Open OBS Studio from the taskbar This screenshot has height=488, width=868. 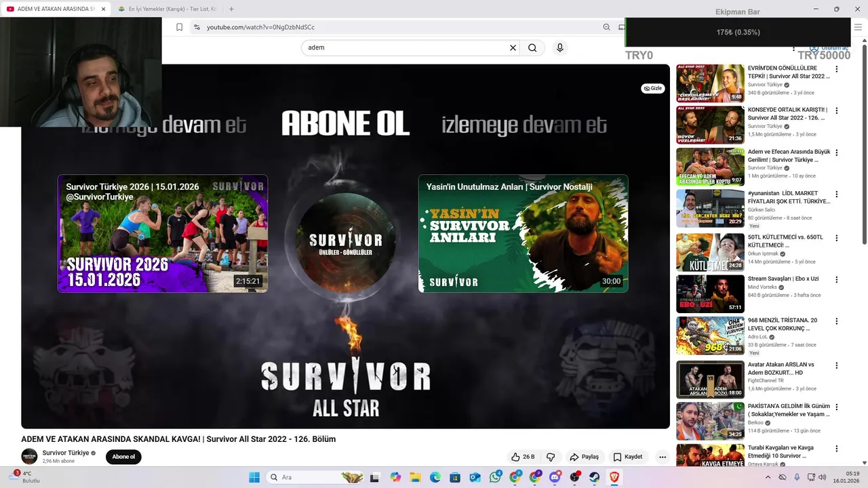click(x=574, y=477)
